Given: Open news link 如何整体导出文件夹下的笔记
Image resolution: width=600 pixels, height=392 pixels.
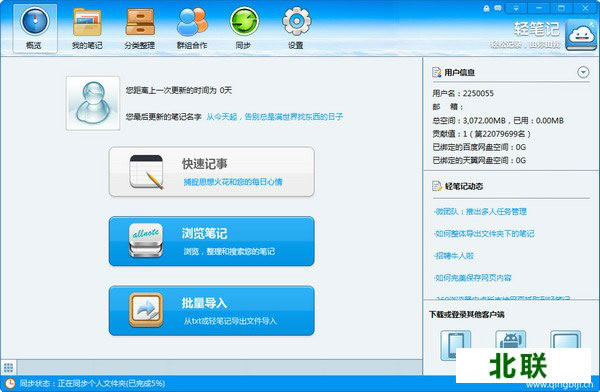Looking at the screenshot, I should click(x=484, y=234).
